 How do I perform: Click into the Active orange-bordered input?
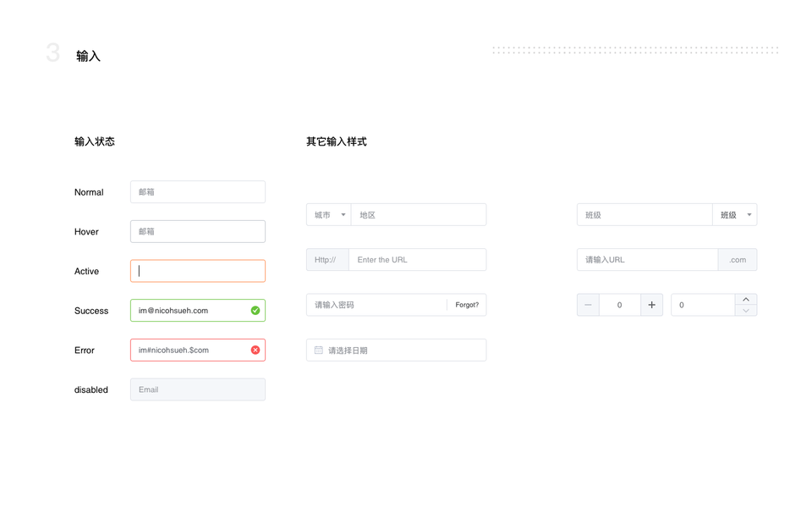pos(198,271)
